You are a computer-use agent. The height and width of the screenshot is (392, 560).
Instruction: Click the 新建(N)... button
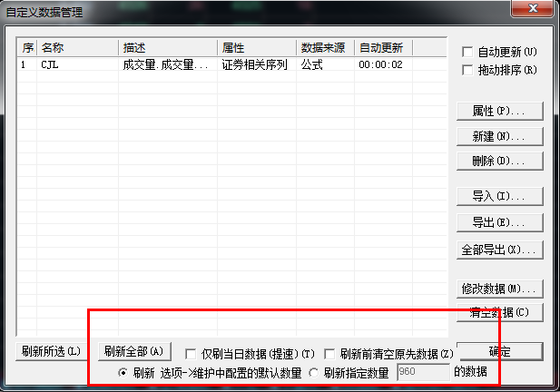[499, 136]
